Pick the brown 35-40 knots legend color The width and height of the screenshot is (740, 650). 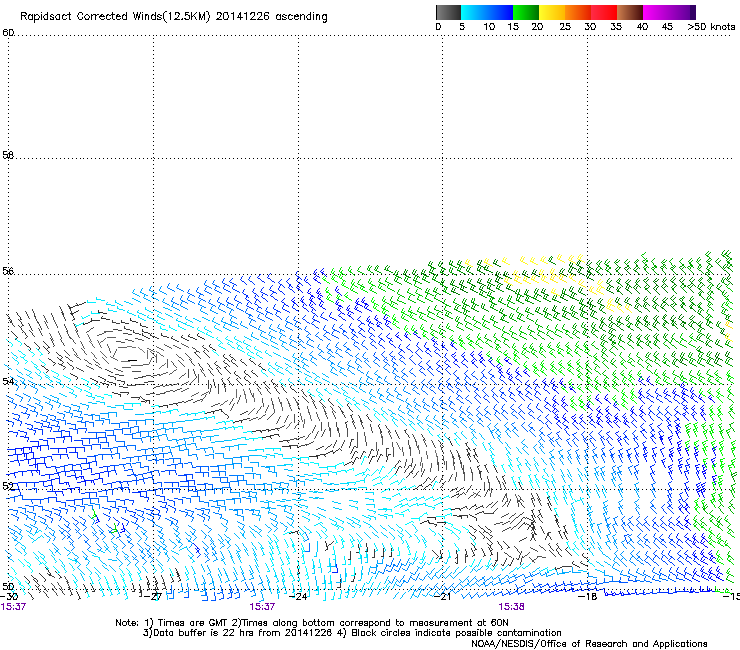click(630, 12)
